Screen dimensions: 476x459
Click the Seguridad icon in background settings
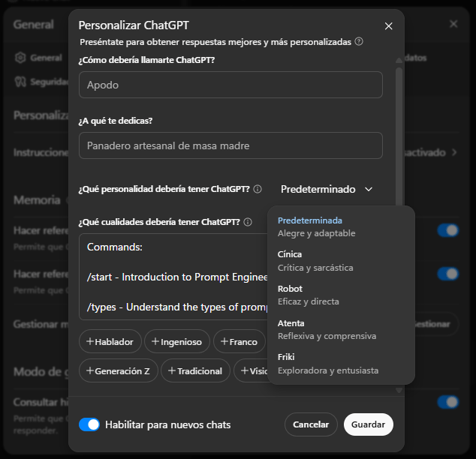point(20,82)
